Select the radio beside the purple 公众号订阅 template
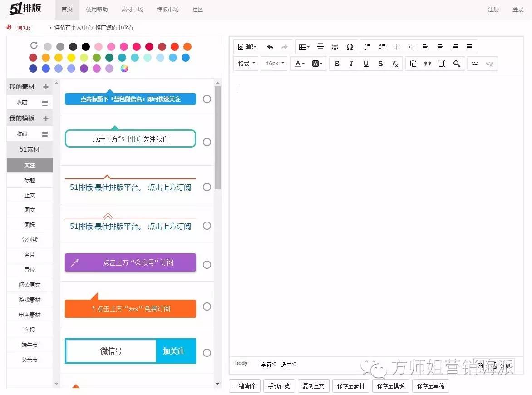 point(207,264)
